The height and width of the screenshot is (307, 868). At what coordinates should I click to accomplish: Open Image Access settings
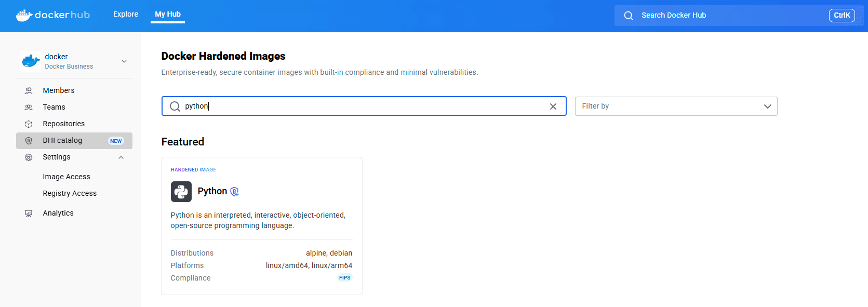click(x=66, y=177)
